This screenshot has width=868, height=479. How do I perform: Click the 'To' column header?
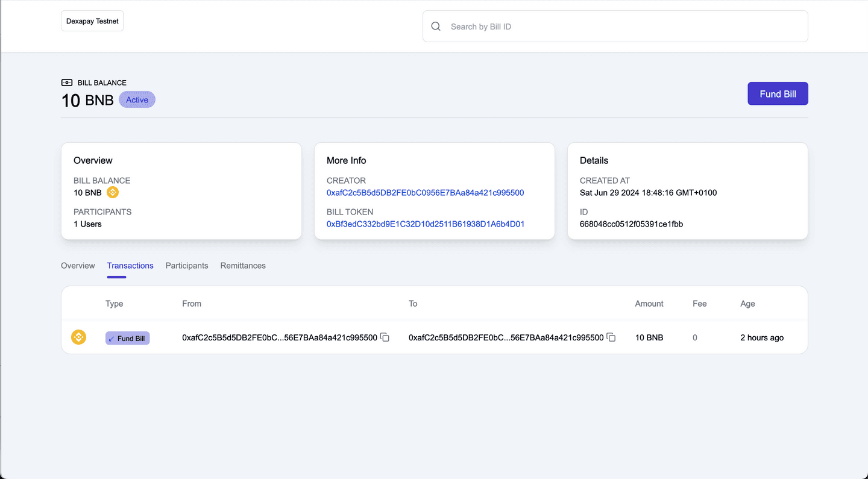point(413,304)
